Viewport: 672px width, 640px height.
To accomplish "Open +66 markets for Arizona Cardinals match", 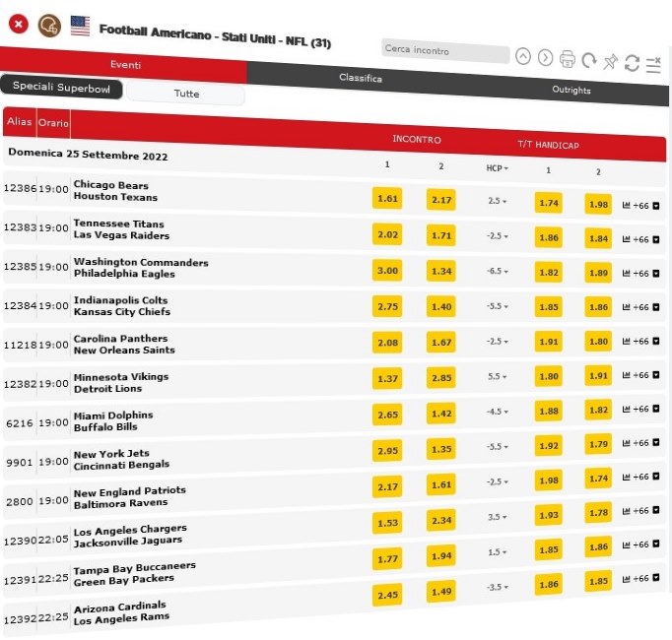I will click(640, 579).
